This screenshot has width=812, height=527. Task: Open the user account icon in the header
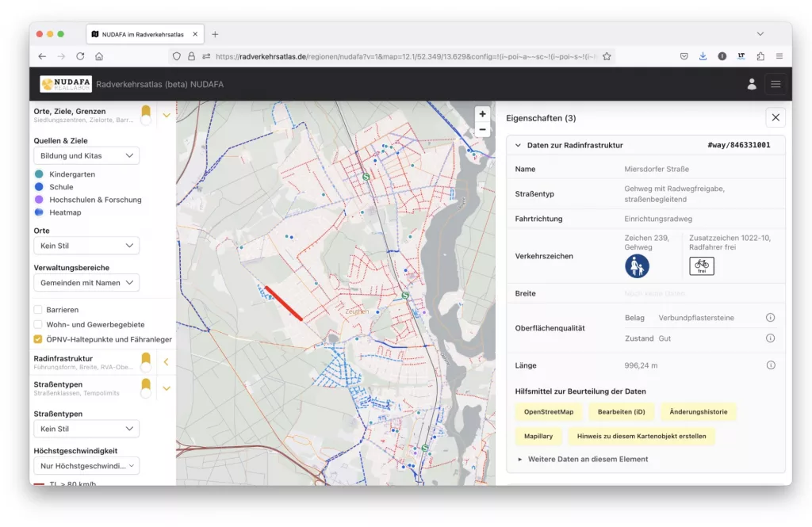click(x=751, y=83)
